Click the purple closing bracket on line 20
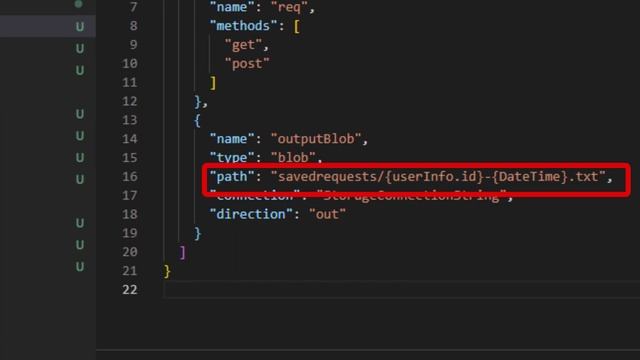The width and height of the screenshot is (640, 360). pos(182,253)
